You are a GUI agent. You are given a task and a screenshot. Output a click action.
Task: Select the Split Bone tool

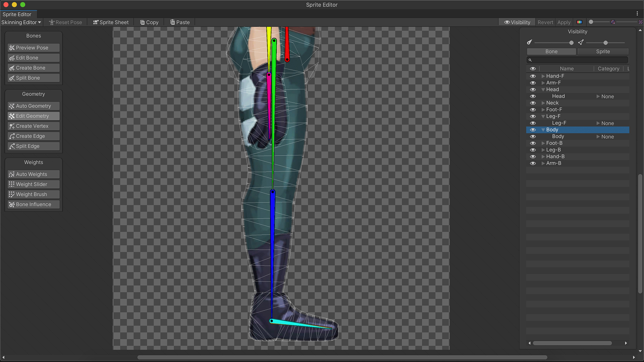(33, 78)
